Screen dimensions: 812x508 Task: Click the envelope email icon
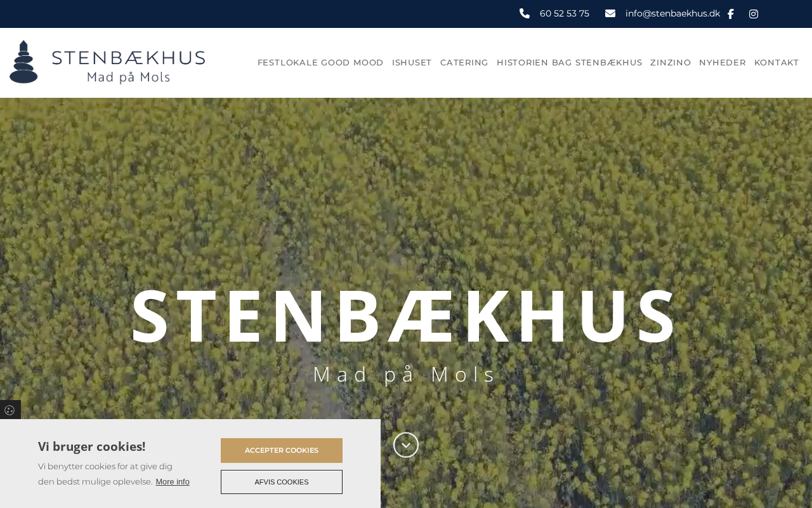tap(610, 13)
